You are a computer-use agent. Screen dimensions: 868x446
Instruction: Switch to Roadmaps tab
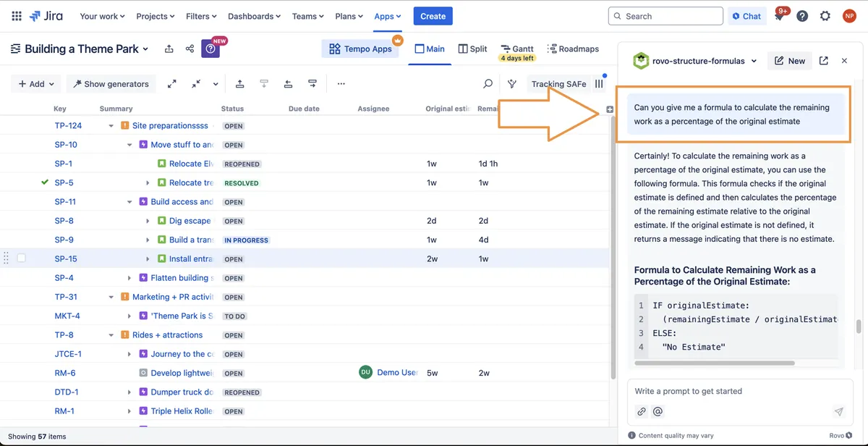coord(573,49)
